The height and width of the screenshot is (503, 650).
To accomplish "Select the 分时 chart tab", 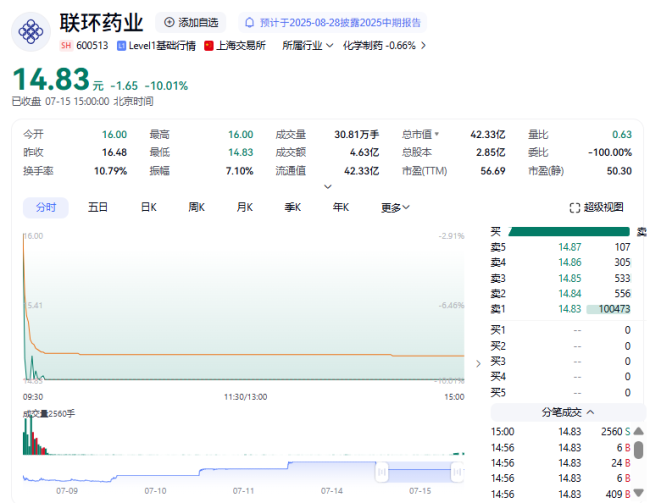I will tap(46, 207).
